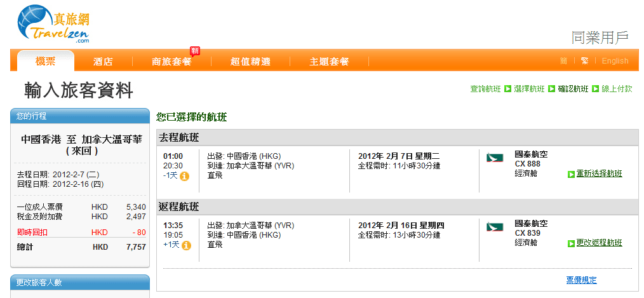
Task: Click Cathay Pacific logo for flight CX 839
Action: coord(494,227)
